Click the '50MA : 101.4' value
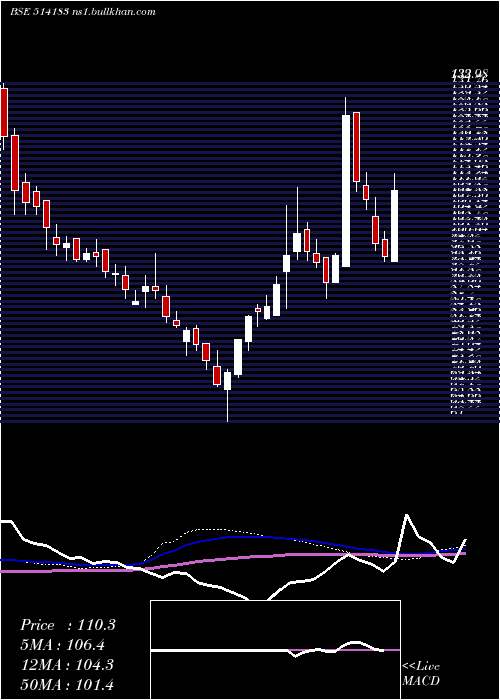Viewport: 500px width, 700px height. (67, 685)
